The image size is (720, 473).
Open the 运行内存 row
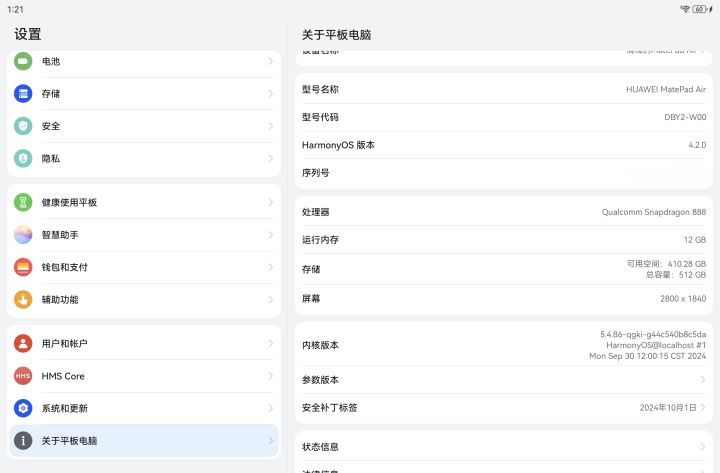pyautogui.click(x=504, y=240)
